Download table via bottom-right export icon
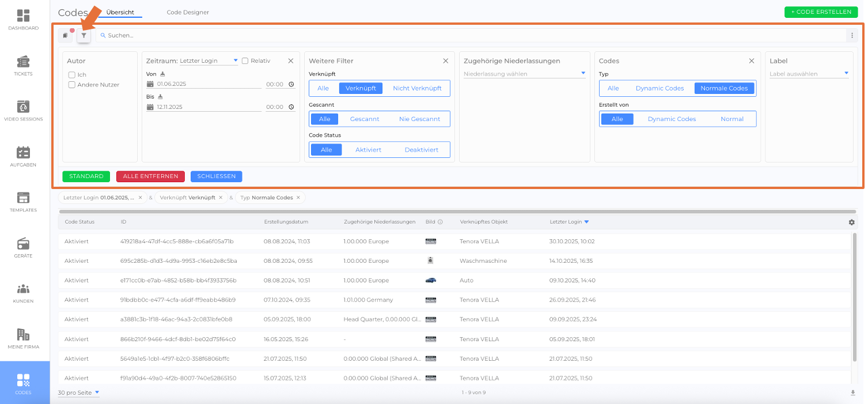 tap(852, 393)
